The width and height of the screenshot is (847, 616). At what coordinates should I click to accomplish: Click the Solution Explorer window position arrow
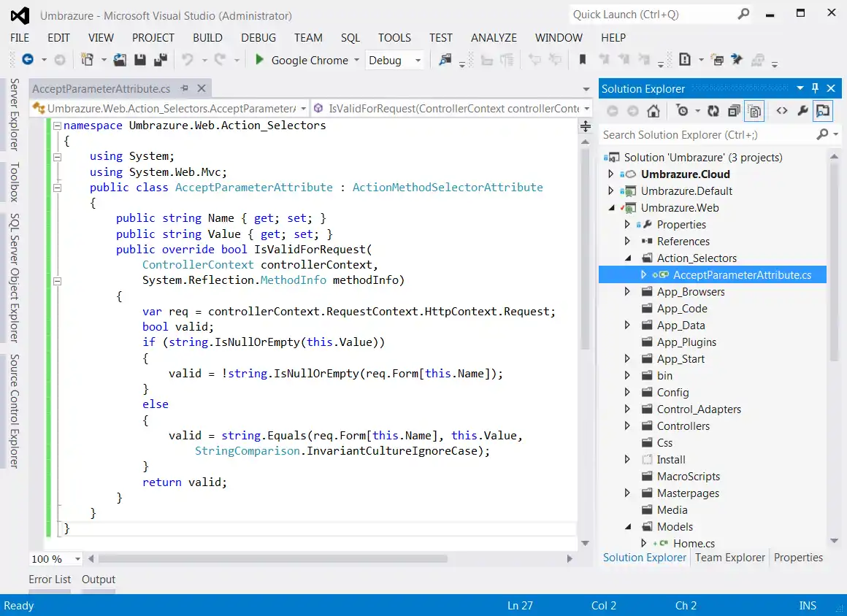800,88
